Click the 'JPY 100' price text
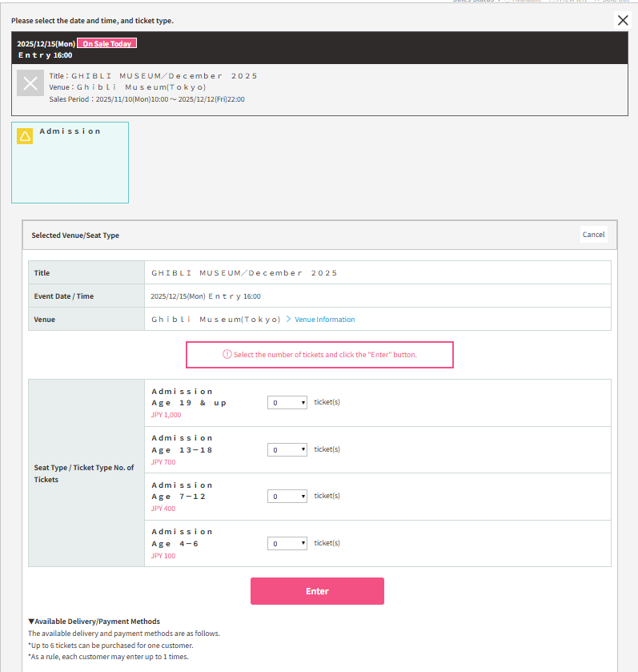The image size is (638, 672). point(163,556)
